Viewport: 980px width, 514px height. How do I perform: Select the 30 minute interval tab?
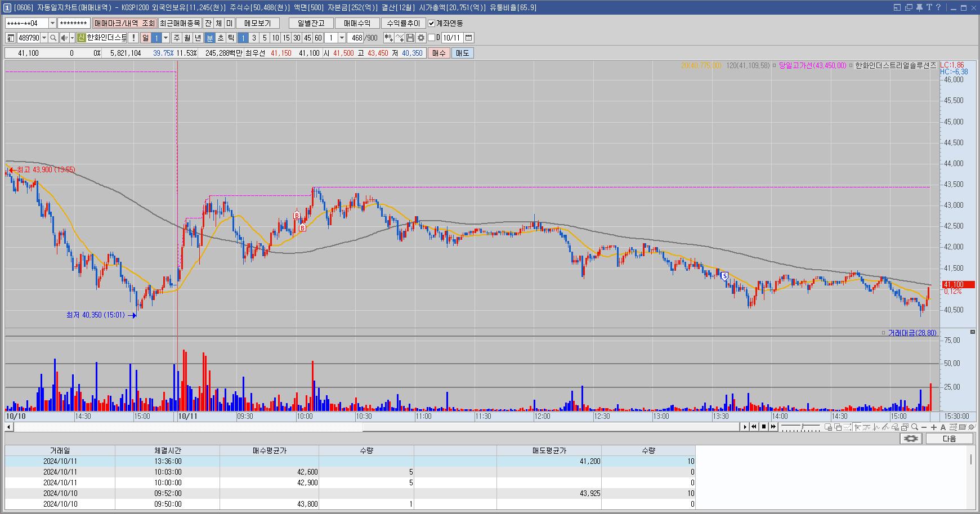click(x=297, y=38)
